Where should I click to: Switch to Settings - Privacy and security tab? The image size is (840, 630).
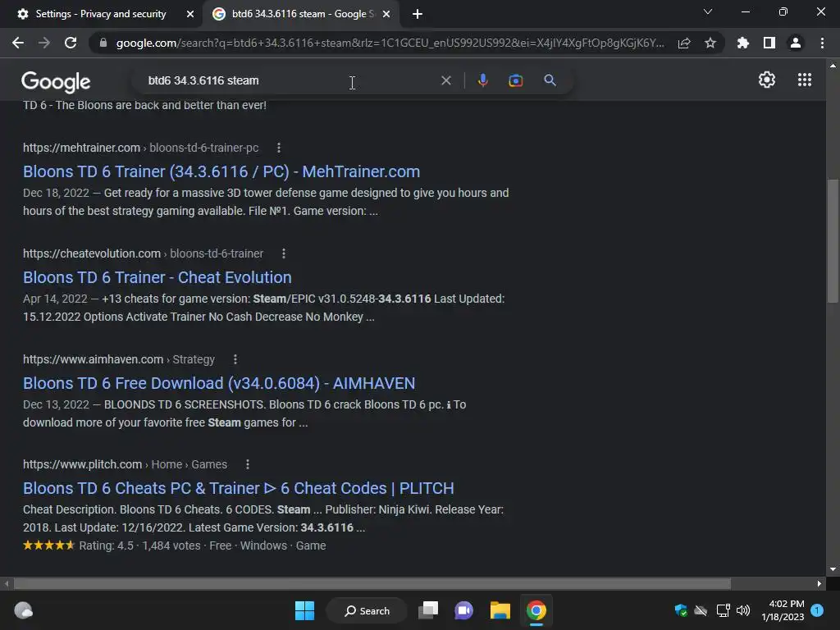(101, 14)
